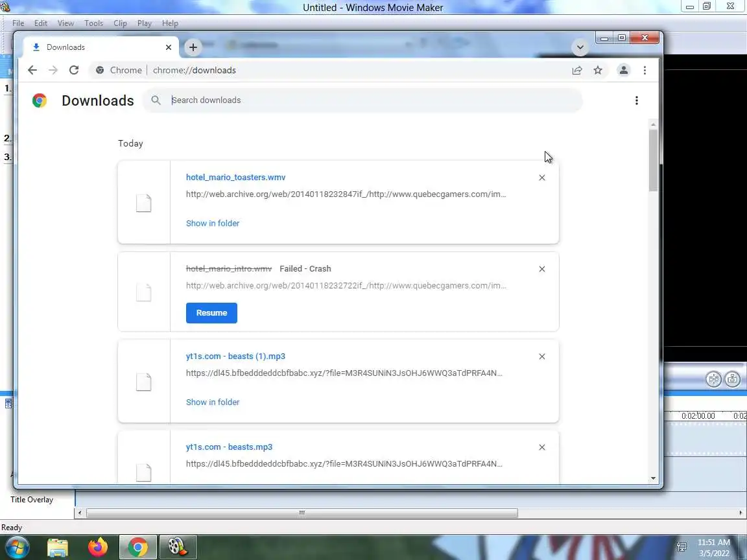Screen dimensions: 747x560
Task: Click the downloads scrollbar down arrow
Action: pos(653,478)
